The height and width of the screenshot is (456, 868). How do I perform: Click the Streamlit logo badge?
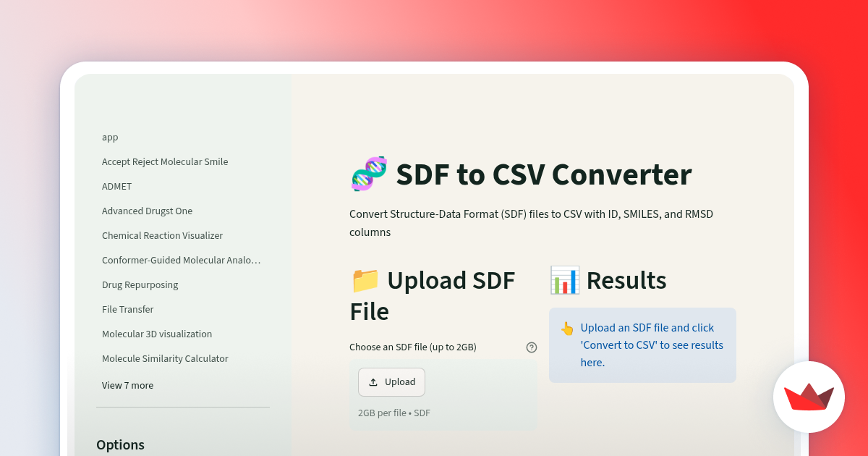[x=809, y=397]
